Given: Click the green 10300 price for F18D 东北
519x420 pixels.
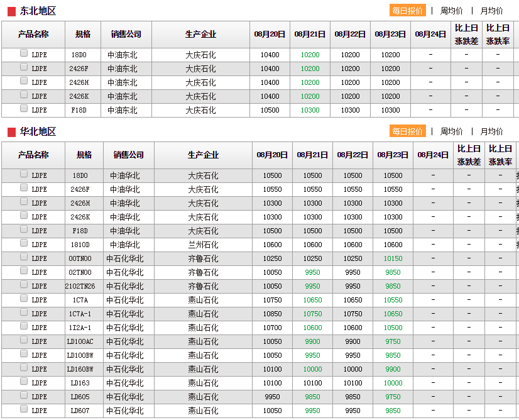Looking at the screenshot, I should (x=310, y=110).
